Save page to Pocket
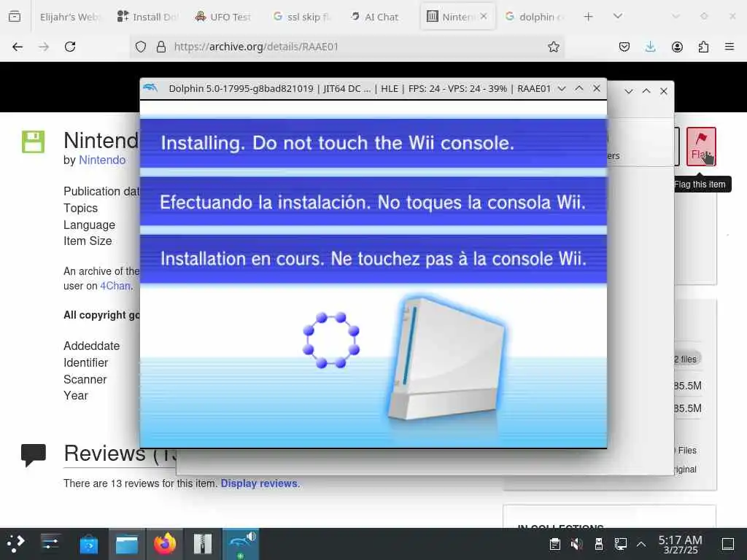This screenshot has height=560, width=747. (624, 47)
